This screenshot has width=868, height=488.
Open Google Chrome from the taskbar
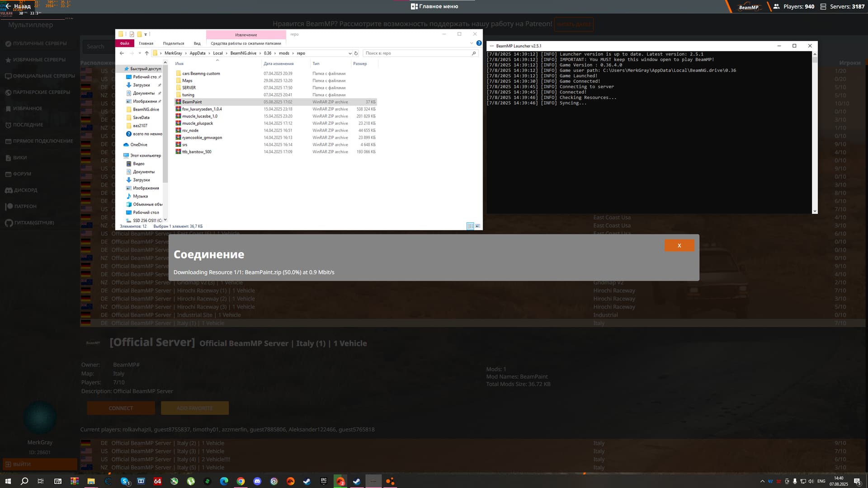(x=241, y=481)
